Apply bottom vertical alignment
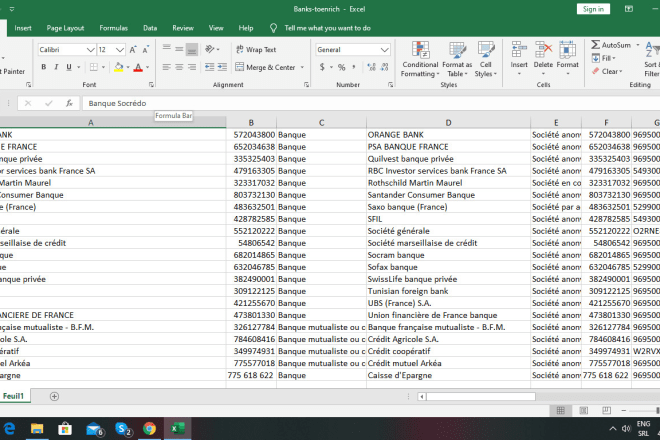The height and width of the screenshot is (440, 660). click(192, 49)
